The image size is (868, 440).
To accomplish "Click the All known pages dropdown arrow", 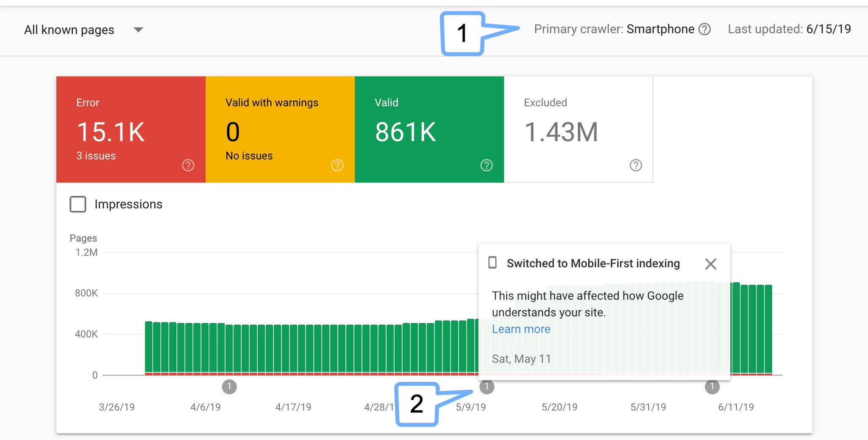I will pyautogui.click(x=139, y=30).
